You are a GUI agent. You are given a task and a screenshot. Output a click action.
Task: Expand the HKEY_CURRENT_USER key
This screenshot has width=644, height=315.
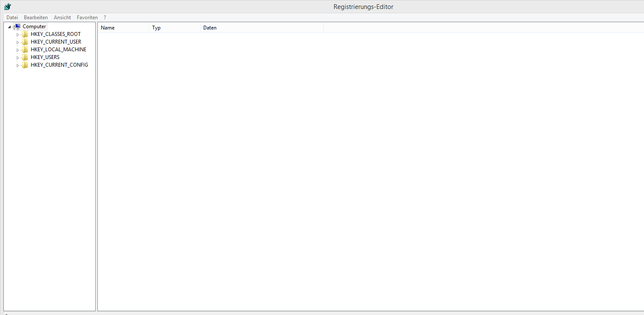18,42
